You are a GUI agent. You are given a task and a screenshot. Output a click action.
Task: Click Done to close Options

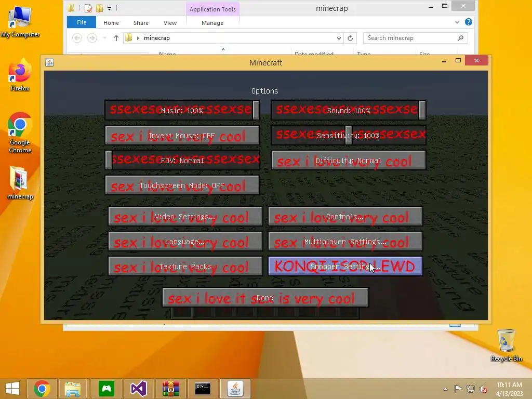point(265,298)
